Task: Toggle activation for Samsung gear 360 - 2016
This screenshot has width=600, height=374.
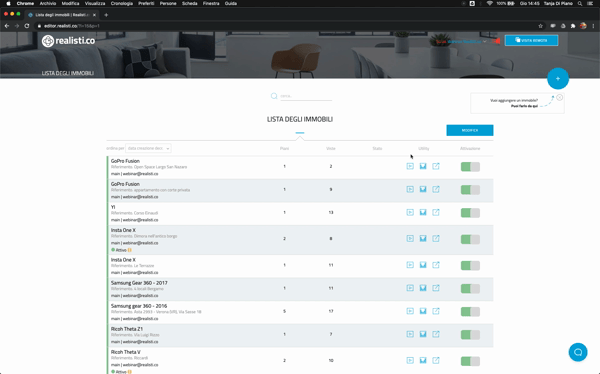Action: (x=470, y=311)
